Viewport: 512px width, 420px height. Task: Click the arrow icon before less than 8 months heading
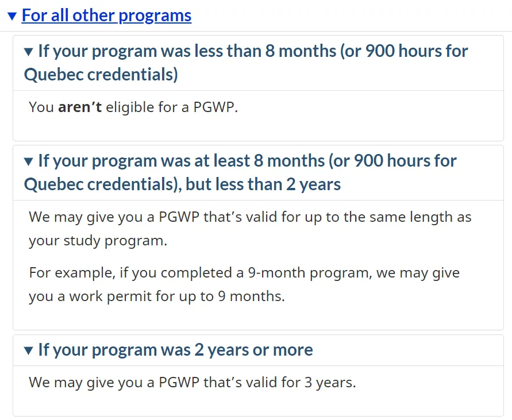click(28, 52)
